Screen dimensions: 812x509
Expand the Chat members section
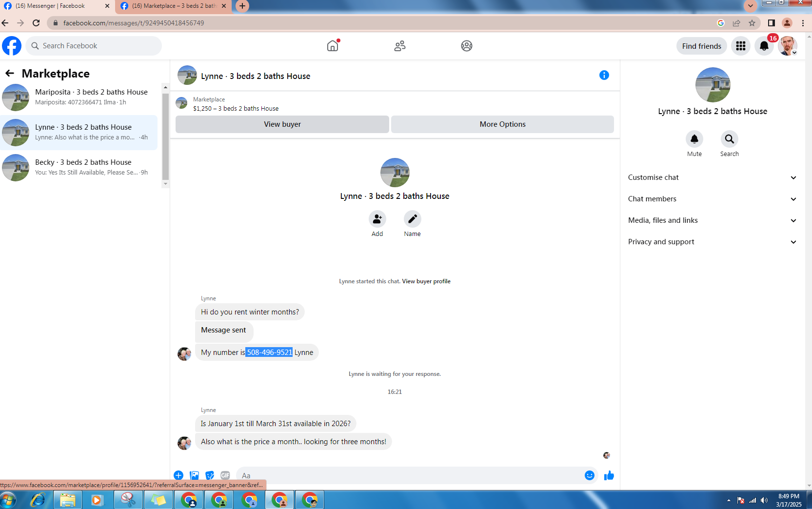tap(712, 199)
